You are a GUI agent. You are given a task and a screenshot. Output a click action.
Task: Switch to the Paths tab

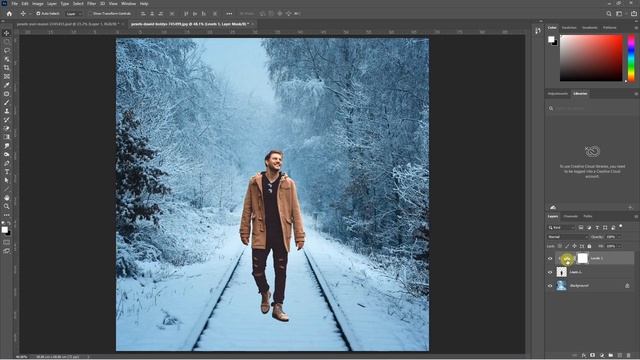pyautogui.click(x=588, y=216)
